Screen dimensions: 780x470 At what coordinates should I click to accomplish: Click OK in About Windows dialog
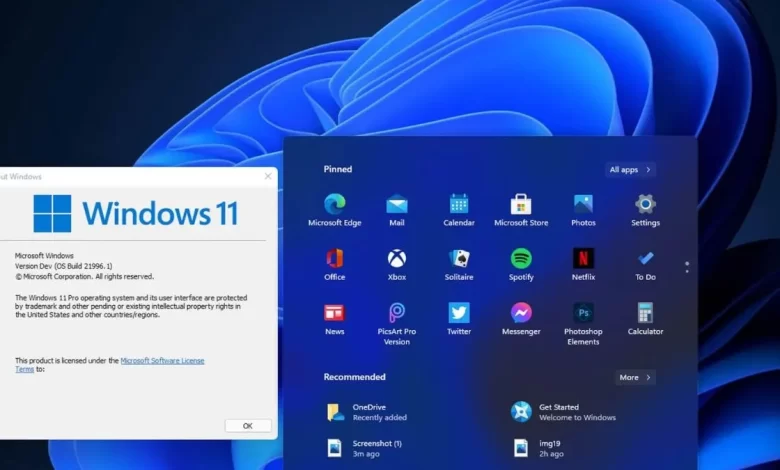248,426
